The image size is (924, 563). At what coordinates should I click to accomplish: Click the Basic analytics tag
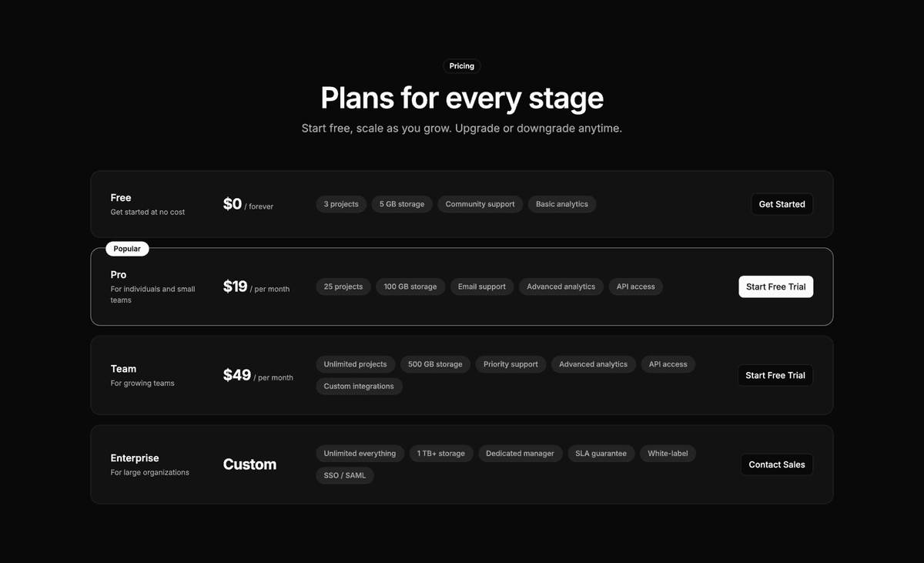click(561, 203)
